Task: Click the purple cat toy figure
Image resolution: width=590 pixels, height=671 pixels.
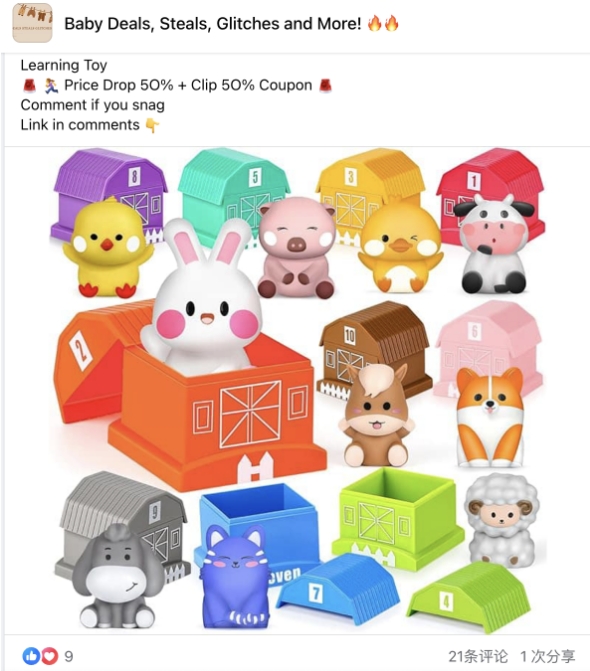Action: [236, 578]
